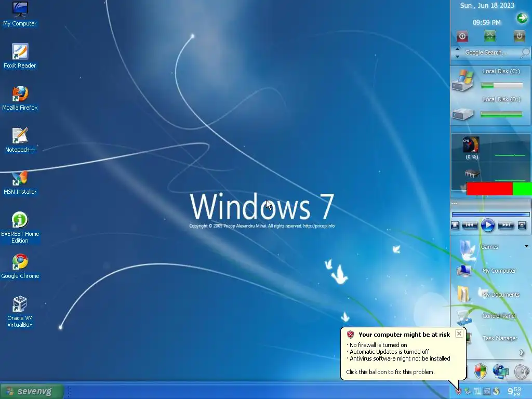Screen dimensions: 532x399
Task: Click the Games dove icon in sidebar
Action: point(468,250)
